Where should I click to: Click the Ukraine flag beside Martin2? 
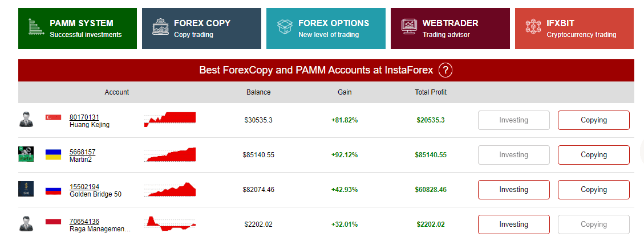coord(54,155)
